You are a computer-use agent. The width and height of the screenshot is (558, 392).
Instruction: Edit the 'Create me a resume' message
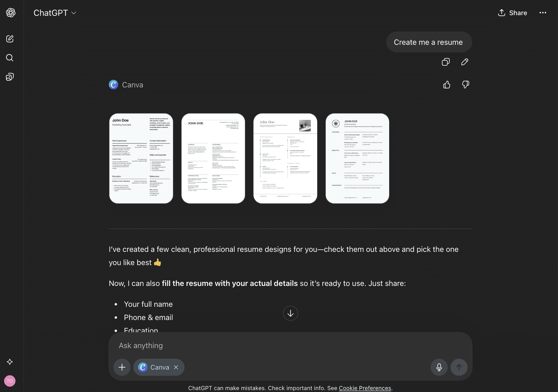pyautogui.click(x=465, y=62)
